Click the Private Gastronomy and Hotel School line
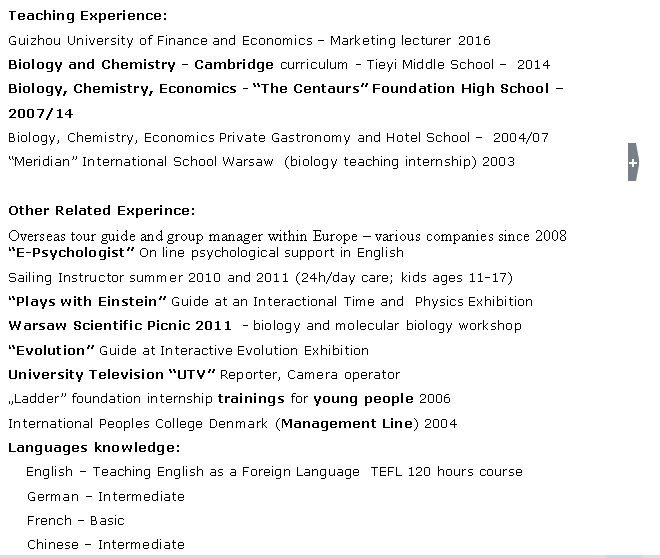 pyautogui.click(x=278, y=138)
